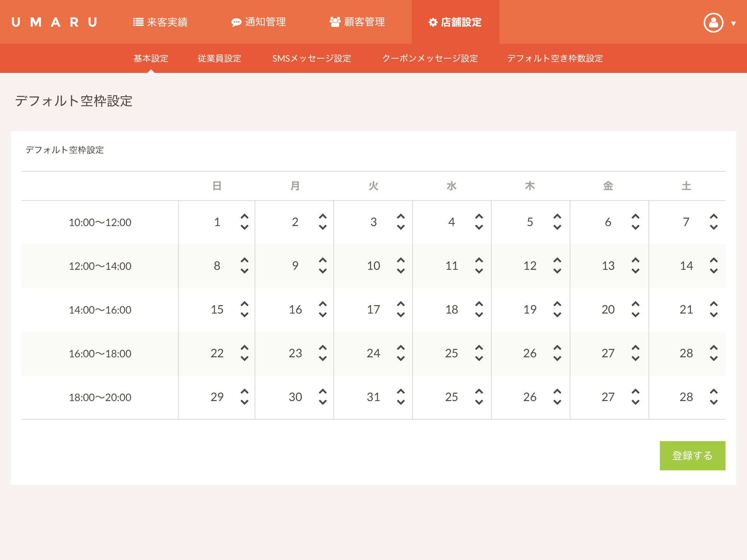The height and width of the screenshot is (560, 747).
Task: Decrease Monday 18:00～20:00 value showing 30
Action: coord(323,402)
